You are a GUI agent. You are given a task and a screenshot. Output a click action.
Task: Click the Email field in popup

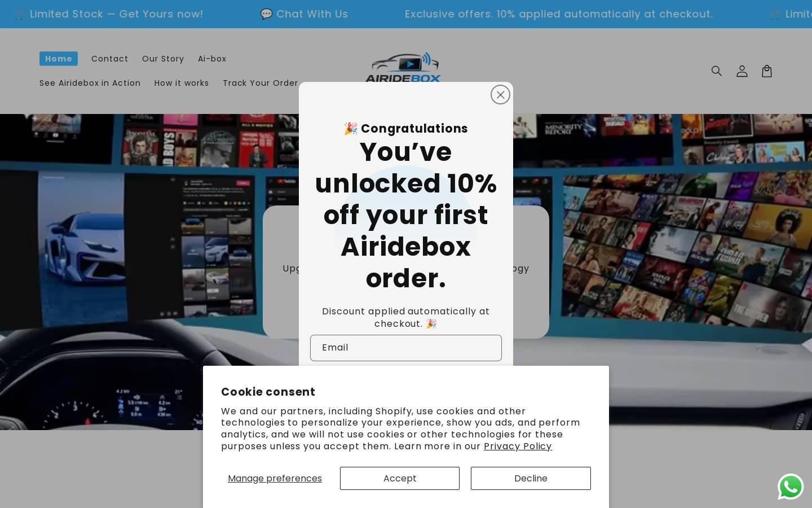click(406, 348)
